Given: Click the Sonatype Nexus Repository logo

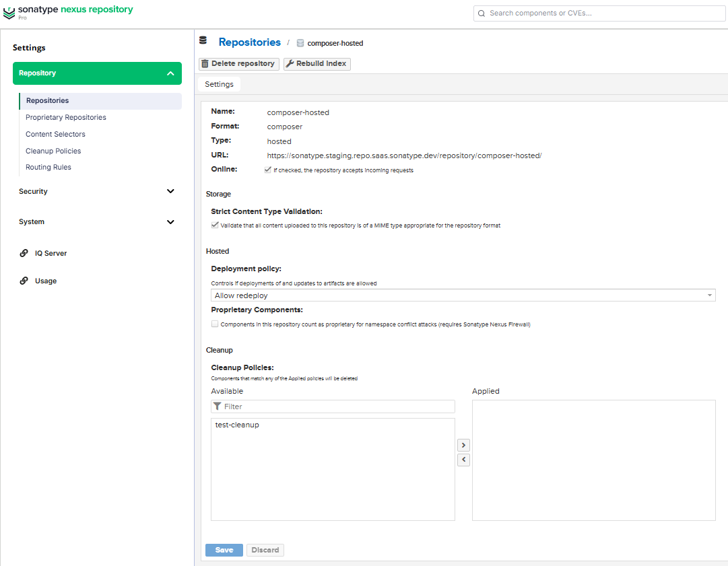Looking at the screenshot, I should click(68, 12).
